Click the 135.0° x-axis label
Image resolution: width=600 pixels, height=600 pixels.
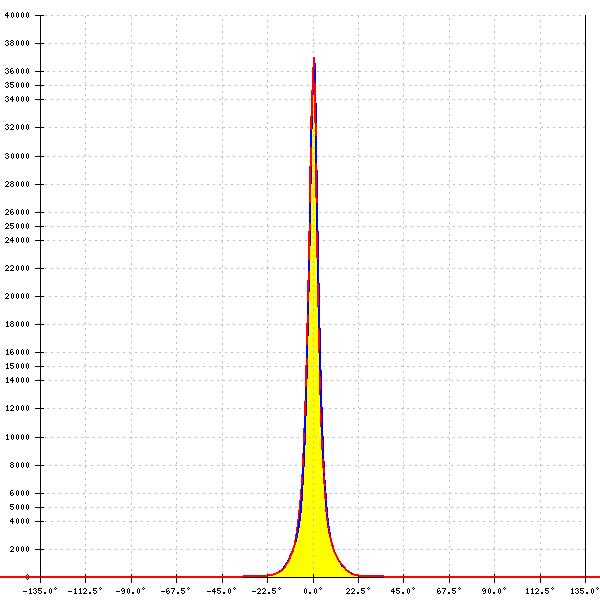(585, 590)
